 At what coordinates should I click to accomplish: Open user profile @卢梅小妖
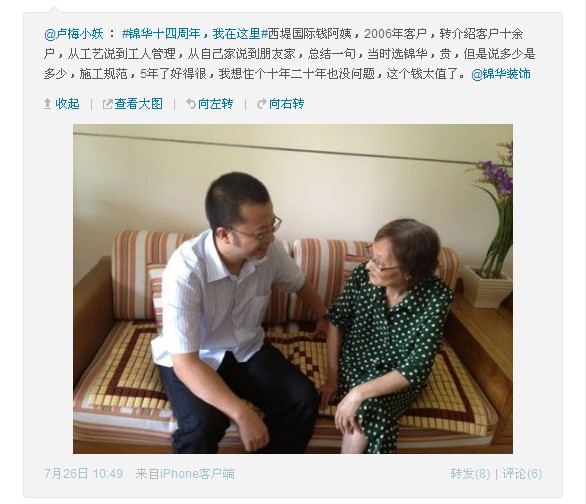(74, 34)
